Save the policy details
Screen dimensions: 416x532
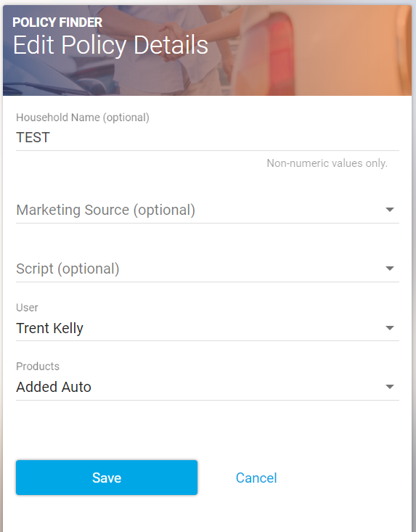pyautogui.click(x=107, y=478)
